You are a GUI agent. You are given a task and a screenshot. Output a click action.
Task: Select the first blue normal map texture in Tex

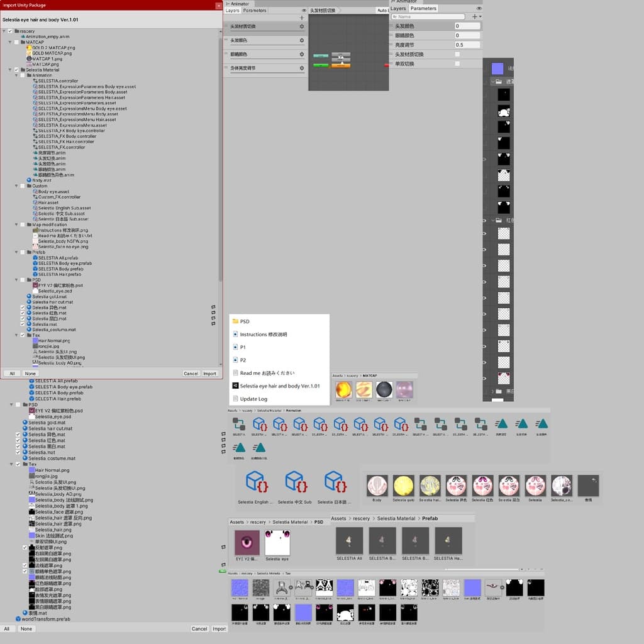[x=240, y=588]
